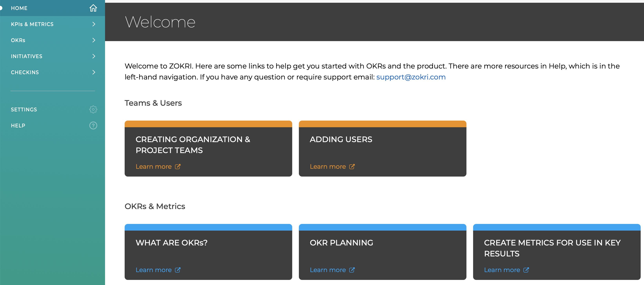Click the OKR Planning card title
The height and width of the screenshot is (285, 644).
pos(341,243)
